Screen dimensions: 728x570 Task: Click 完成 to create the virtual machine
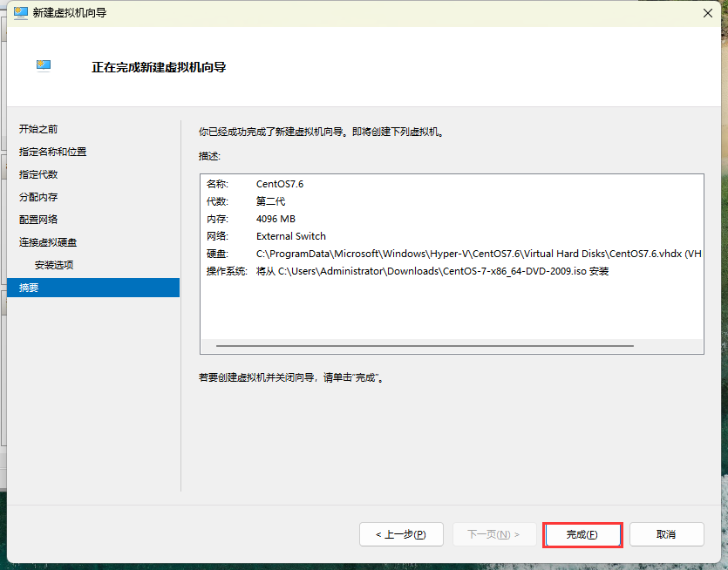[x=582, y=534]
